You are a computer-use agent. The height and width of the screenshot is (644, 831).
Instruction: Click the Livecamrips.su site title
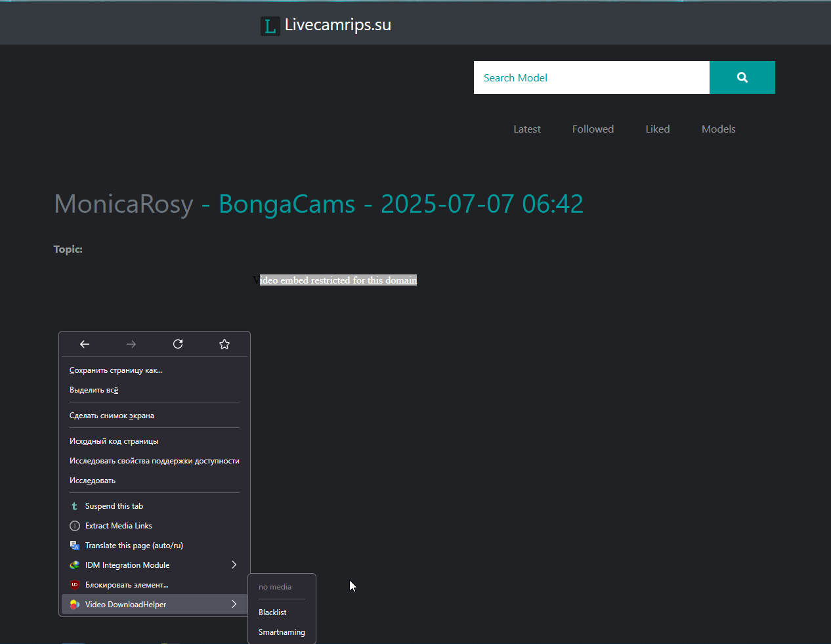[338, 25]
